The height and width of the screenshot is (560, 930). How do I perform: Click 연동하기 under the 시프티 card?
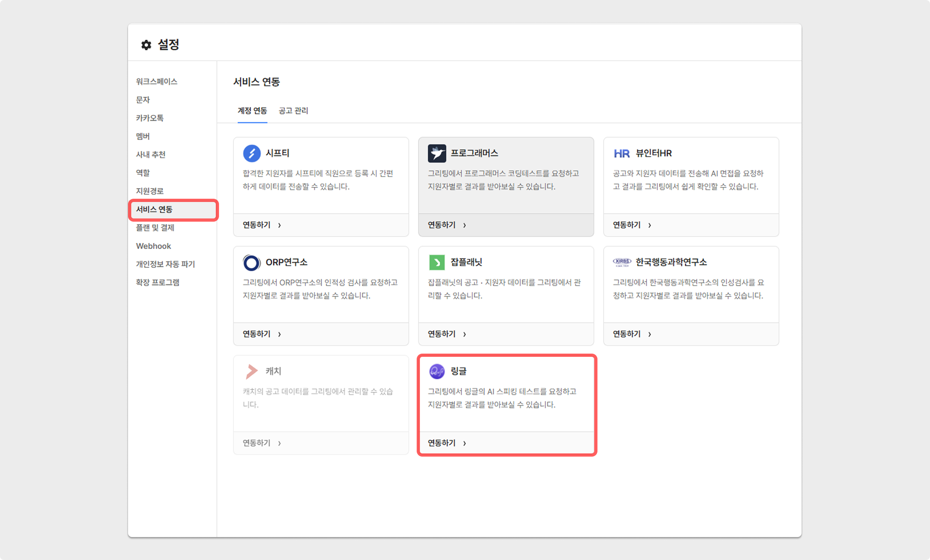coord(256,225)
